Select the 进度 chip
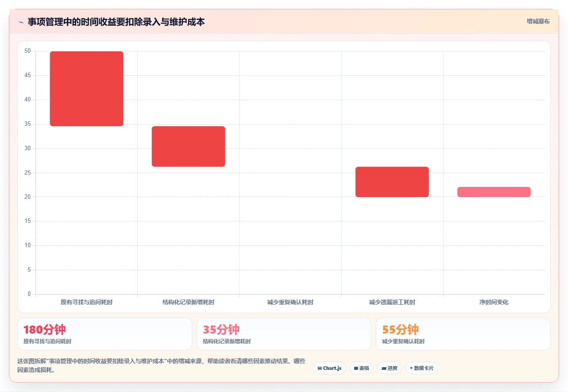The width and height of the screenshot is (568, 392). pyautogui.click(x=389, y=368)
